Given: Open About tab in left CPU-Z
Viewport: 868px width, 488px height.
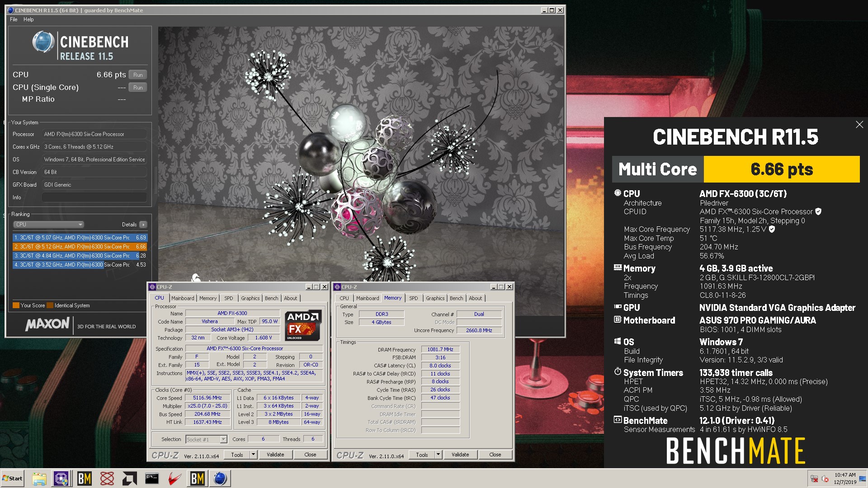Looking at the screenshot, I should point(291,298).
